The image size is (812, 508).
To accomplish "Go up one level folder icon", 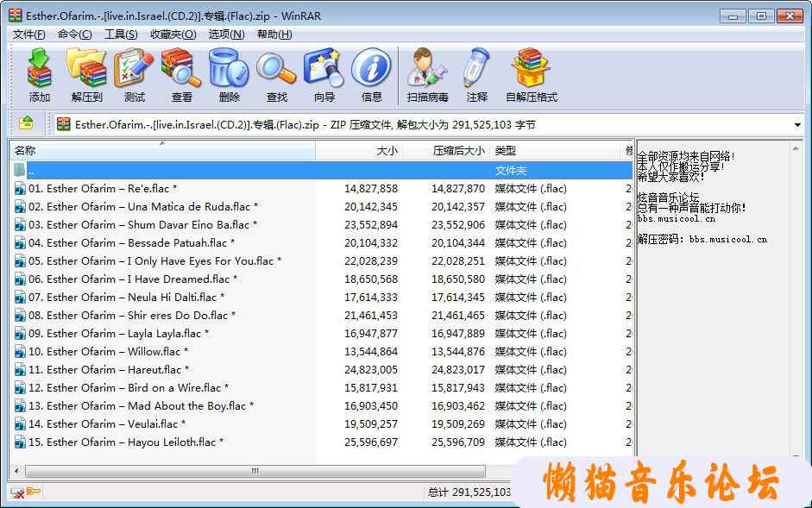I will [x=26, y=123].
